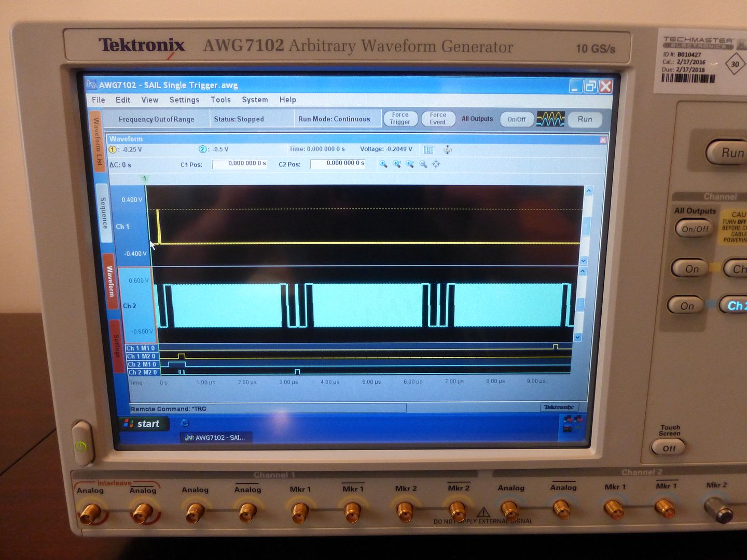Click the 'Waveform' pane title bar

click(357, 139)
